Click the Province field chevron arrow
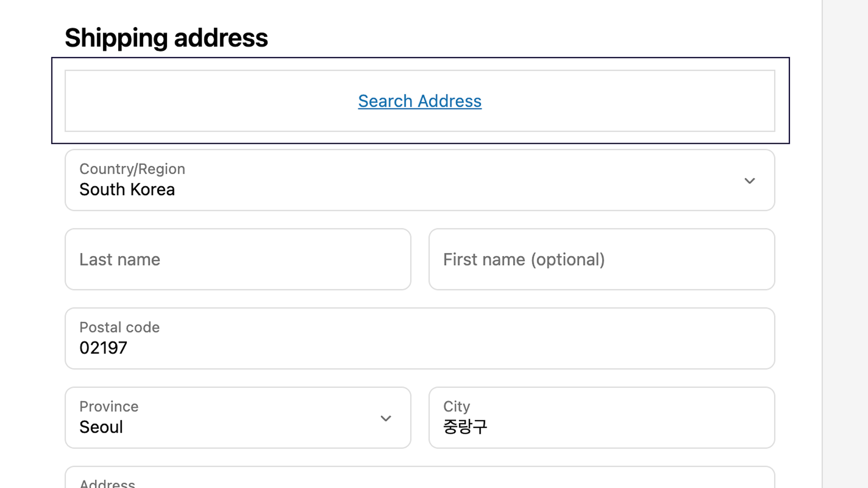The image size is (868, 488). (386, 418)
